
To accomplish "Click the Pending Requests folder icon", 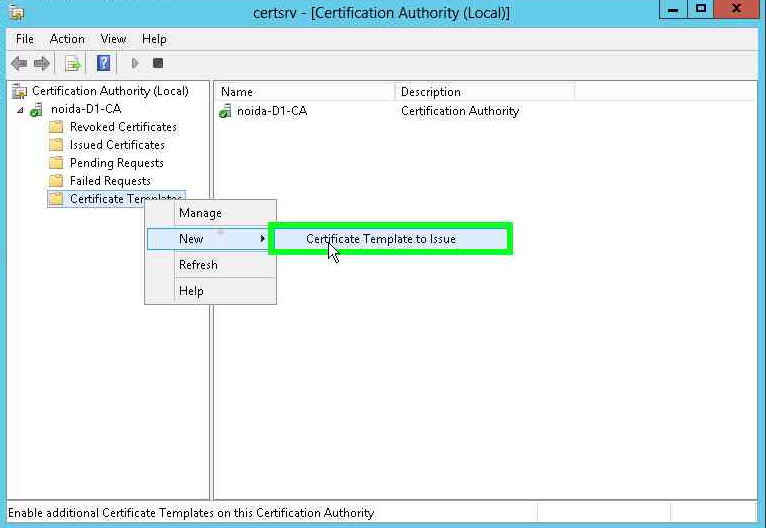I will [x=56, y=163].
